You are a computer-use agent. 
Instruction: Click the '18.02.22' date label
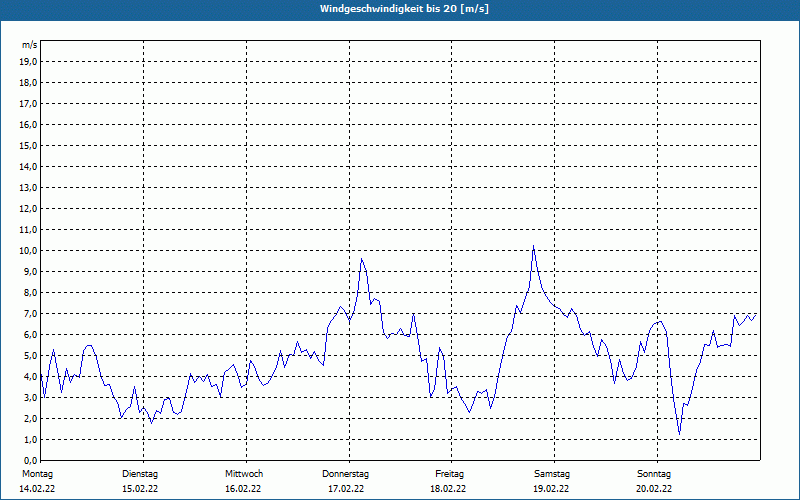(448, 489)
